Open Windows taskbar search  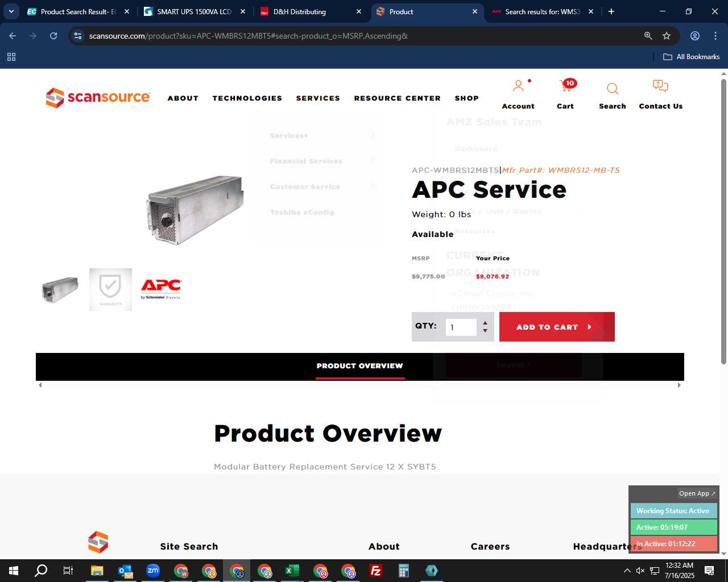[x=41, y=571]
